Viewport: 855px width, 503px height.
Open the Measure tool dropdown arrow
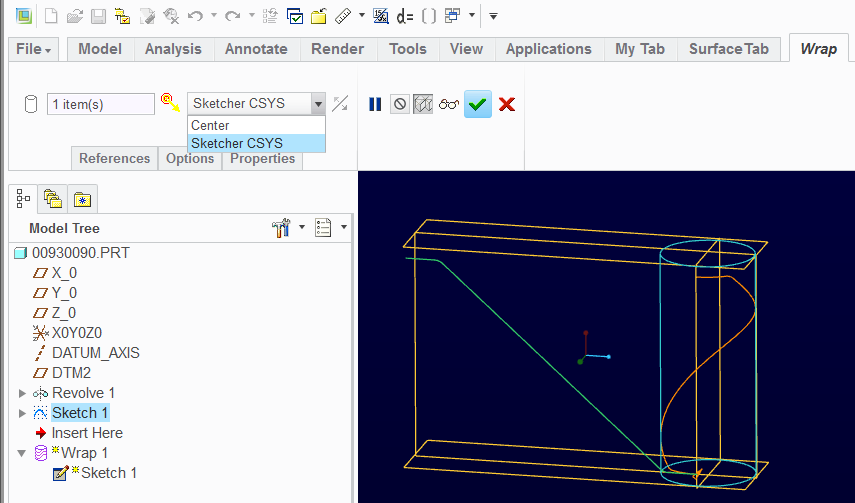pyautogui.click(x=362, y=16)
